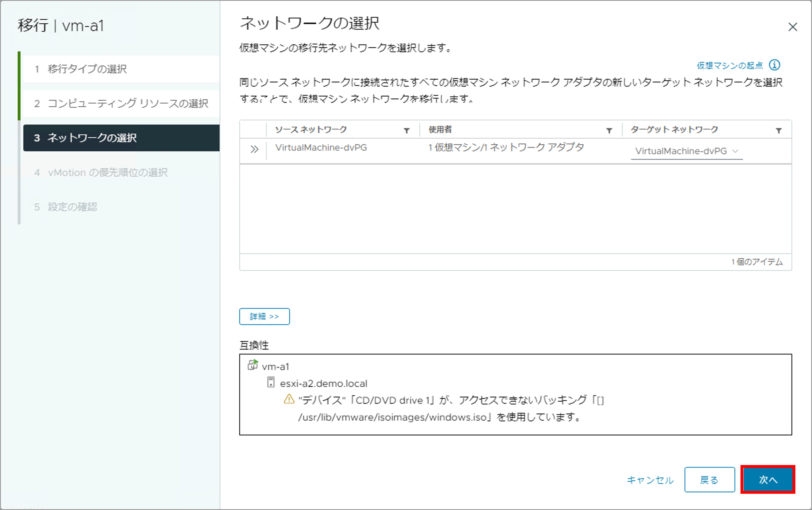
Task: Select the vm-a1 compatibility entry
Action: (276, 366)
